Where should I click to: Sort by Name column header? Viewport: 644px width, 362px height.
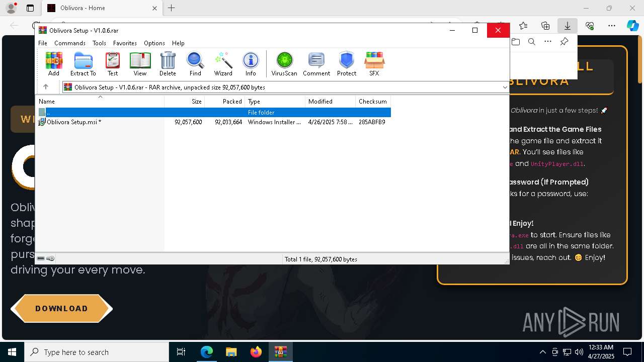pos(100,101)
